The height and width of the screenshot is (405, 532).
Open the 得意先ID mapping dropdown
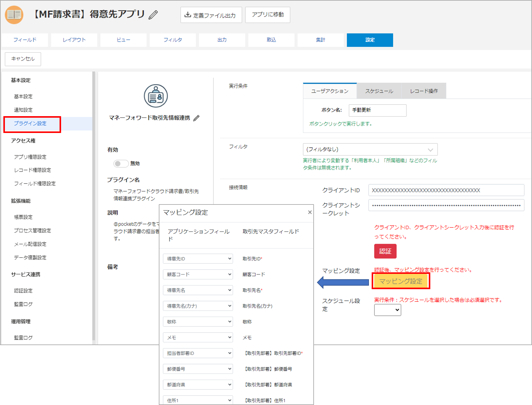click(x=198, y=259)
